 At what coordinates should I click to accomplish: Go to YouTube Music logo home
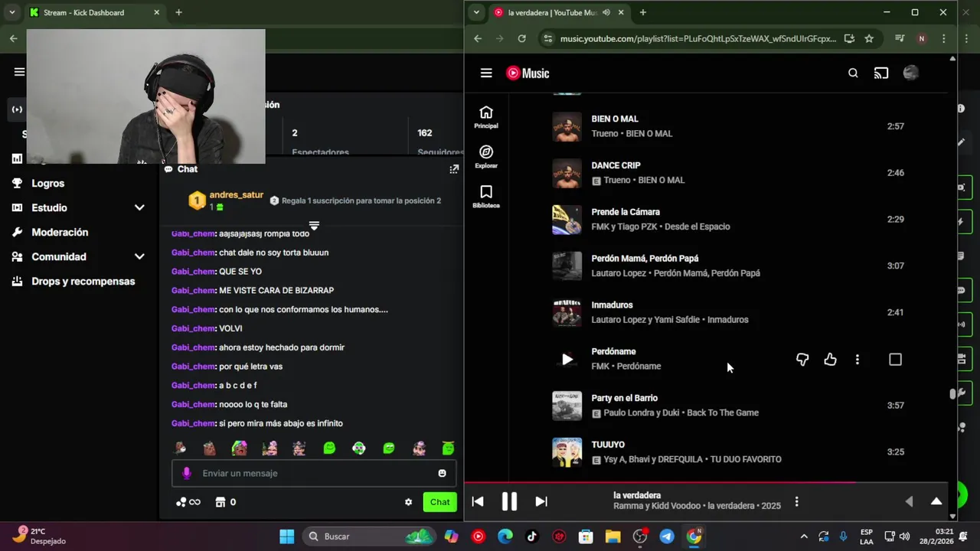[x=528, y=73]
